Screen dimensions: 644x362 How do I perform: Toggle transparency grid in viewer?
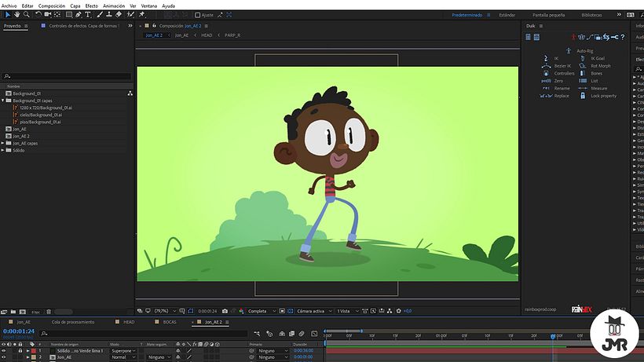coord(291,311)
